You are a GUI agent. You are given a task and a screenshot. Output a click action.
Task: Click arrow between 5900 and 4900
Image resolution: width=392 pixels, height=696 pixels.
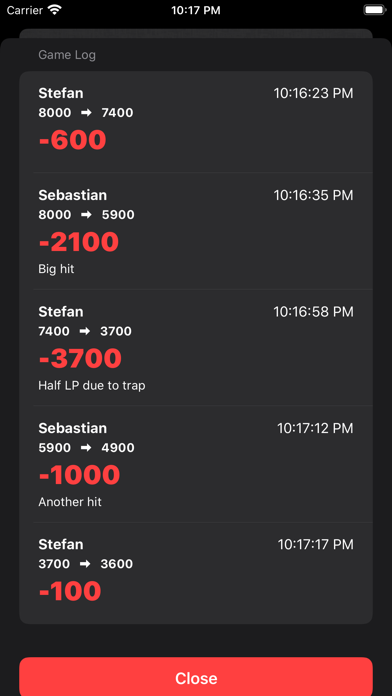[x=86, y=447]
